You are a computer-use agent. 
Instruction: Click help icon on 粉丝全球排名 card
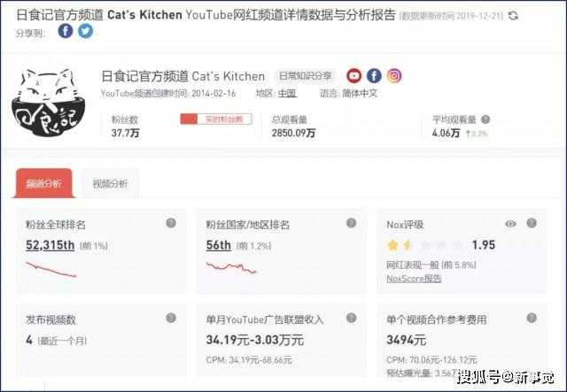(171, 223)
